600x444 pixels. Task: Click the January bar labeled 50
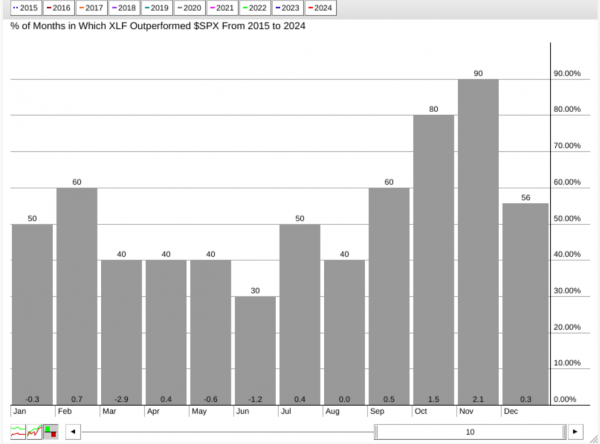pyautogui.click(x=32, y=315)
